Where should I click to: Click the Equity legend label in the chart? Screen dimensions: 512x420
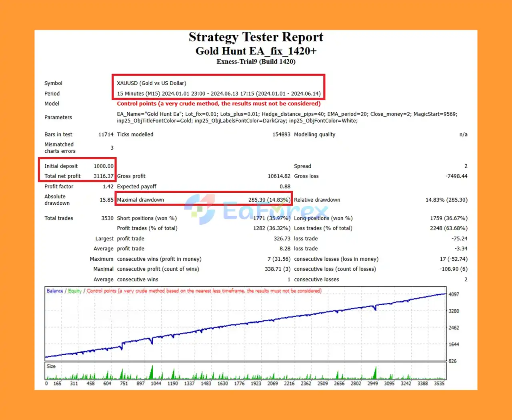[x=75, y=291]
